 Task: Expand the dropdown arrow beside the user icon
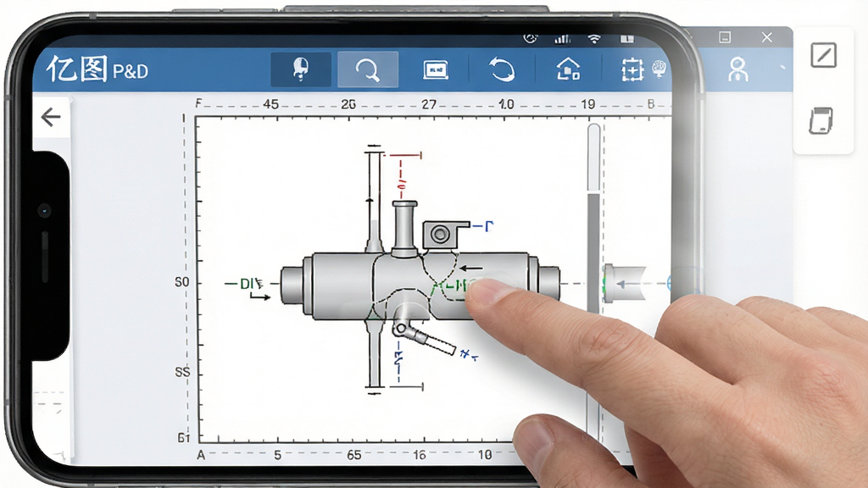point(782,68)
